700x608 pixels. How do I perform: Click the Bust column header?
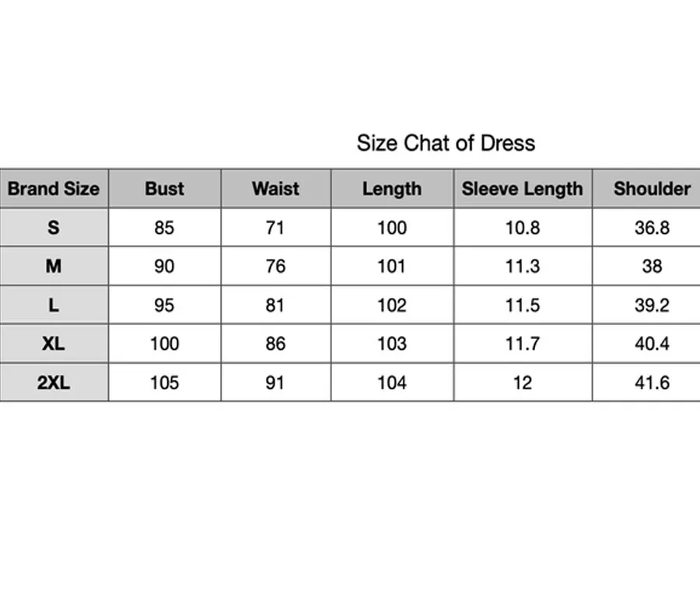click(164, 189)
